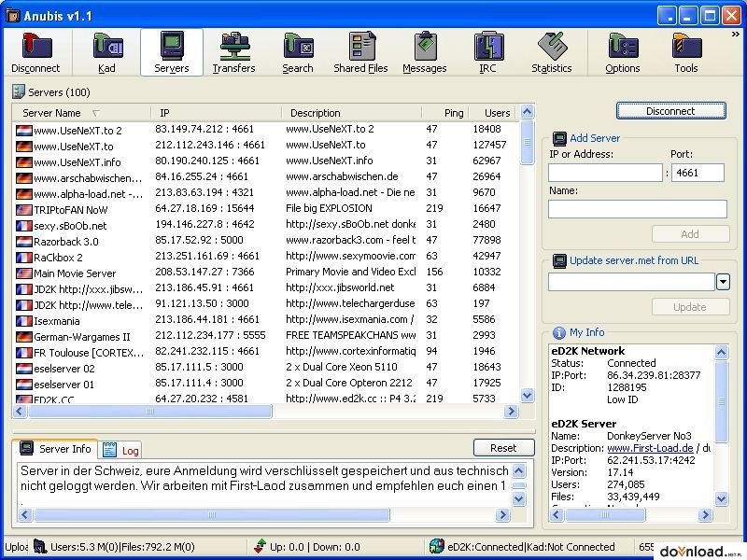This screenshot has height=560, width=747.
Task: Click the My Info blue icon
Action: point(558,333)
